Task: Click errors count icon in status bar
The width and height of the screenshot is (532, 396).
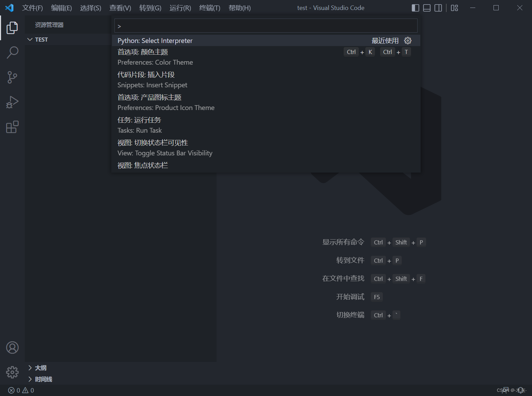Action: click(11, 390)
